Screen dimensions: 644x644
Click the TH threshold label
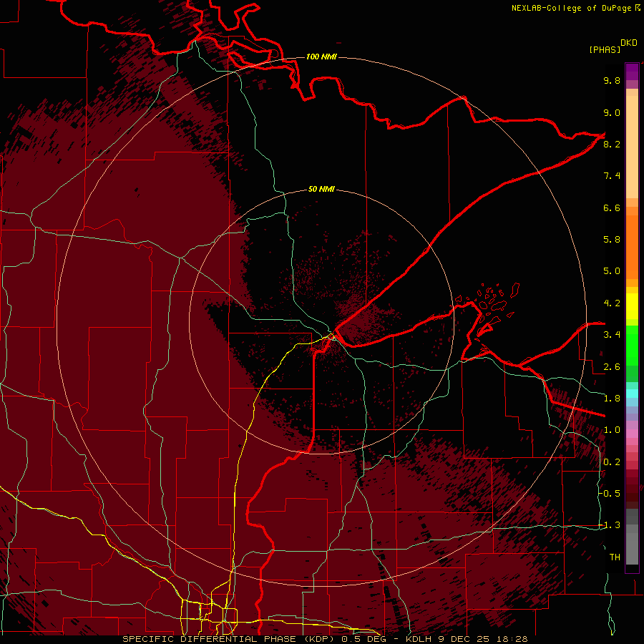(615, 557)
